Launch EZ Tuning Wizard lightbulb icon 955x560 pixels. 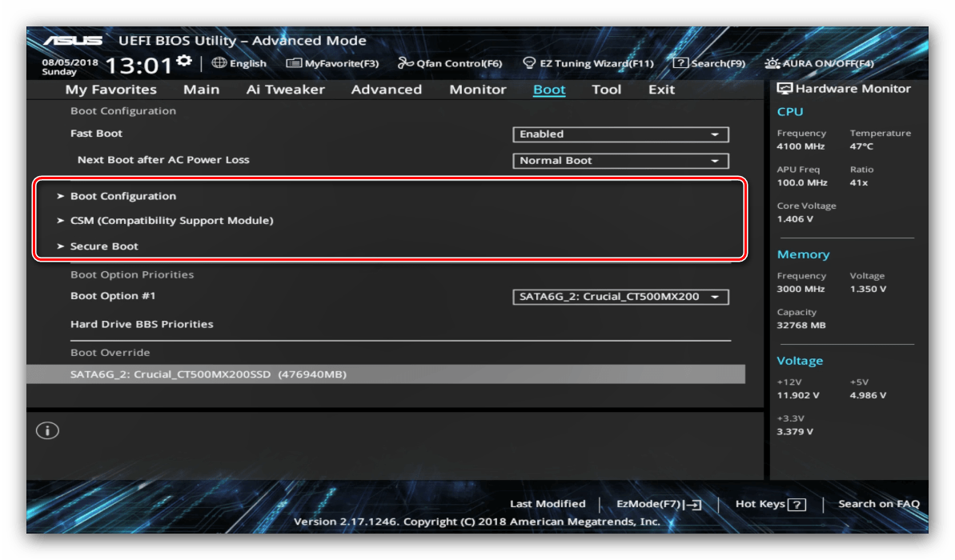point(529,63)
